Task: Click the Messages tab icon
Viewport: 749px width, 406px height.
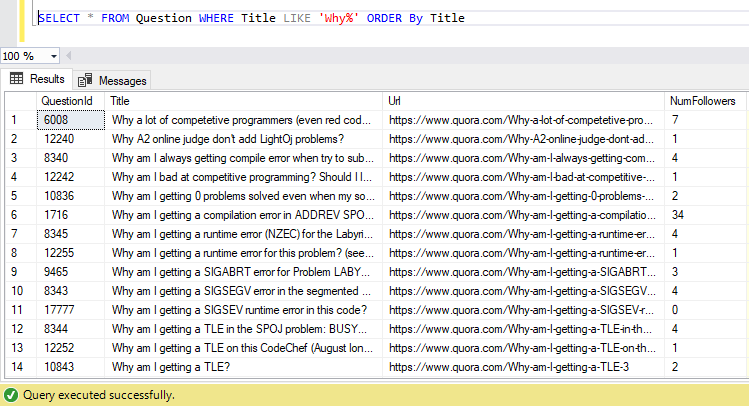Action: click(86, 80)
